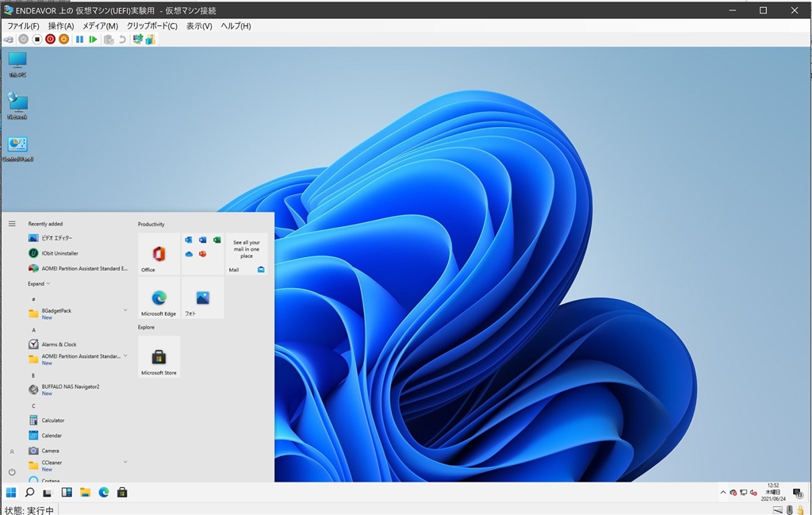Expand the Recently added list

click(x=39, y=283)
